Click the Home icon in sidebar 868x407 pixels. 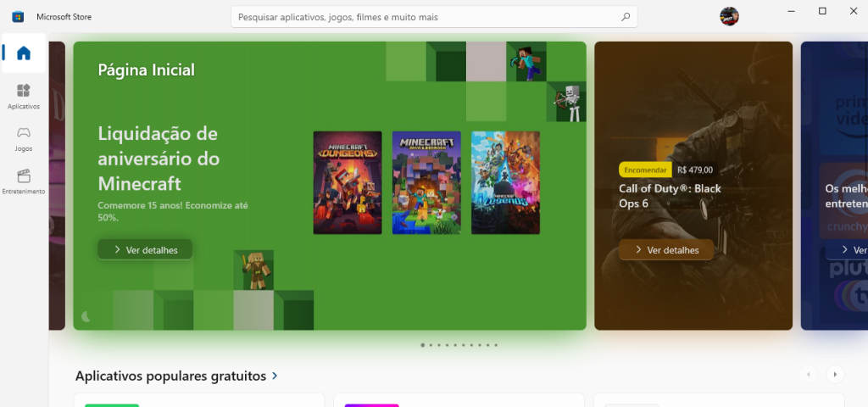24,53
